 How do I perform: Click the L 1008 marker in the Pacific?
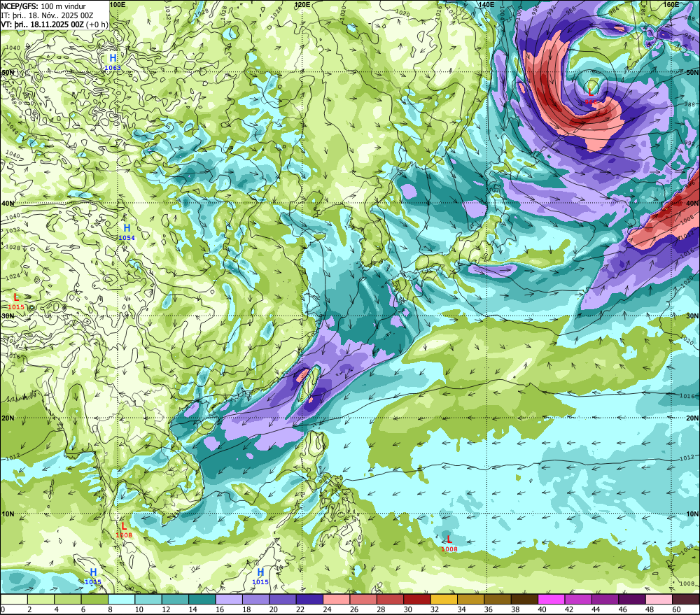449,540
